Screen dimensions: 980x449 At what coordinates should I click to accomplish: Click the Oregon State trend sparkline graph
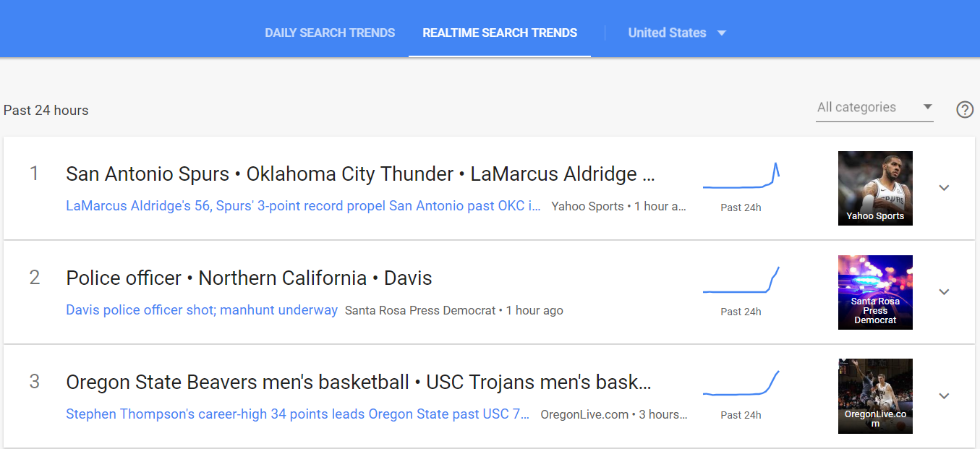(741, 385)
